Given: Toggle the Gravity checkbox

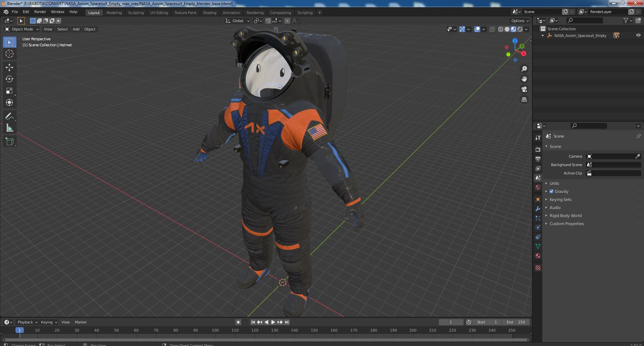Looking at the screenshot, I should tap(551, 191).
